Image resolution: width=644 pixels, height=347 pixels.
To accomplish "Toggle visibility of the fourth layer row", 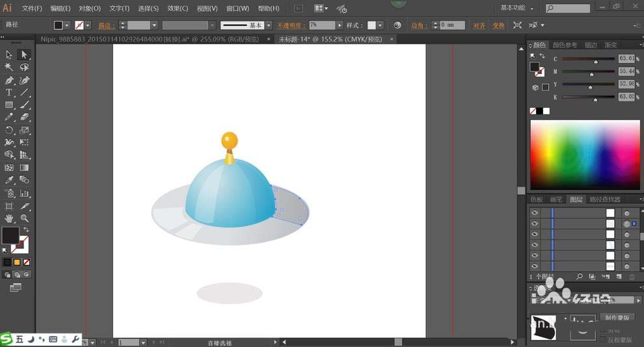I will click(x=534, y=245).
